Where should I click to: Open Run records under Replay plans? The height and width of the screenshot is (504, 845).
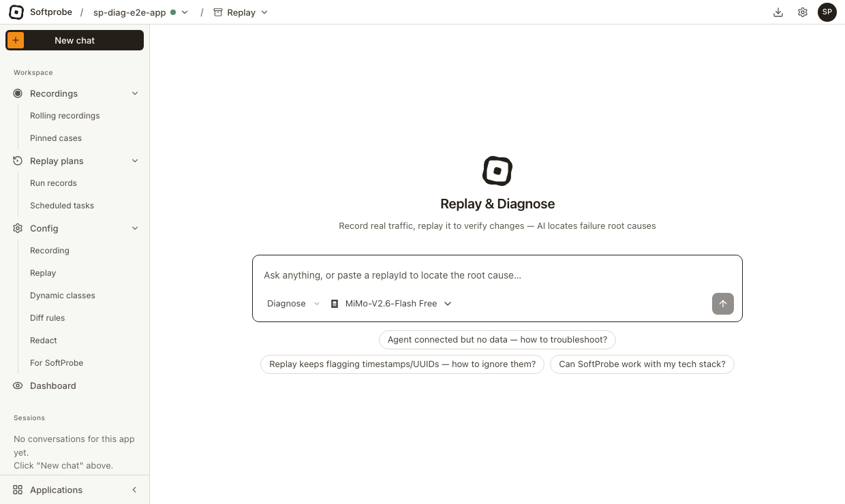pos(53,183)
